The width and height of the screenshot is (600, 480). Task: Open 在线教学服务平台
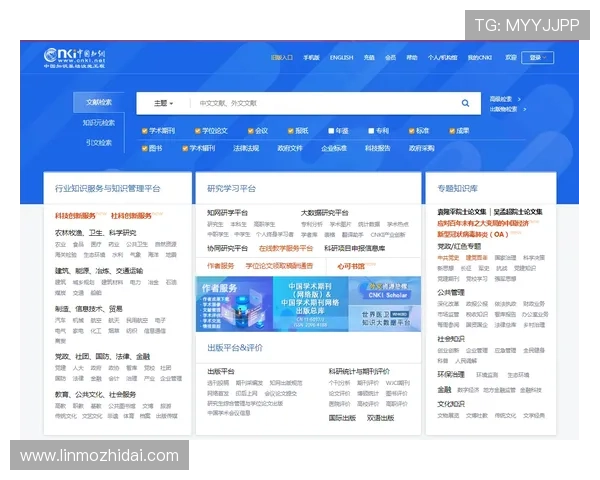286,248
